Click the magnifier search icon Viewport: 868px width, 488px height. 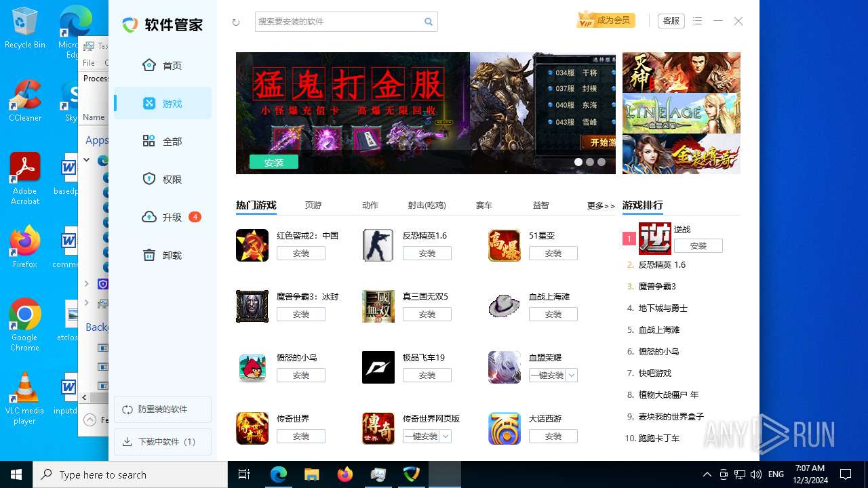(x=429, y=22)
